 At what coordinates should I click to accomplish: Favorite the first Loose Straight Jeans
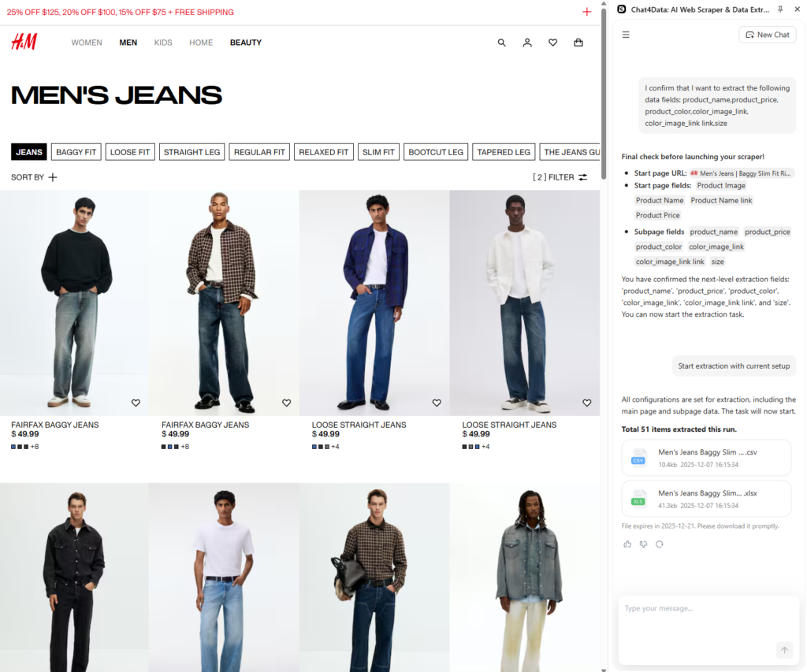tap(437, 403)
